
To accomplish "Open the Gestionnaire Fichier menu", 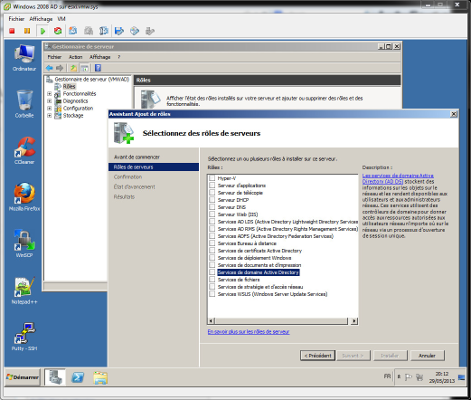I will coord(55,57).
